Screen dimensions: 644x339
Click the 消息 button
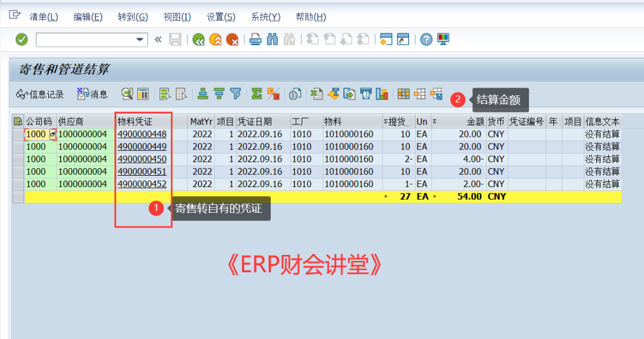tap(92, 94)
